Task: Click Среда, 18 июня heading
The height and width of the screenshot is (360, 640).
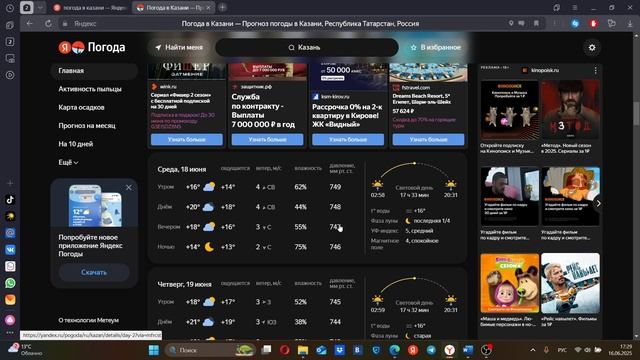Action: coord(182,169)
